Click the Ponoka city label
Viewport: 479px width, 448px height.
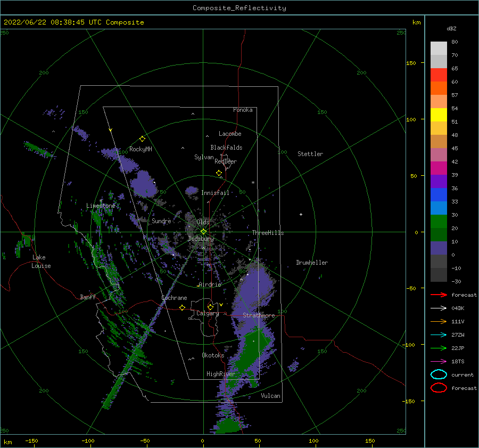coord(243,110)
